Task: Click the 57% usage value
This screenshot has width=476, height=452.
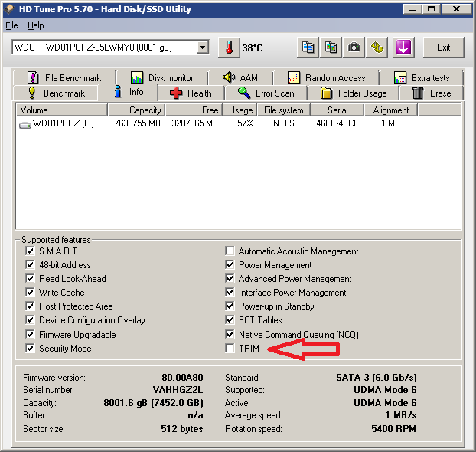Action: pos(245,123)
